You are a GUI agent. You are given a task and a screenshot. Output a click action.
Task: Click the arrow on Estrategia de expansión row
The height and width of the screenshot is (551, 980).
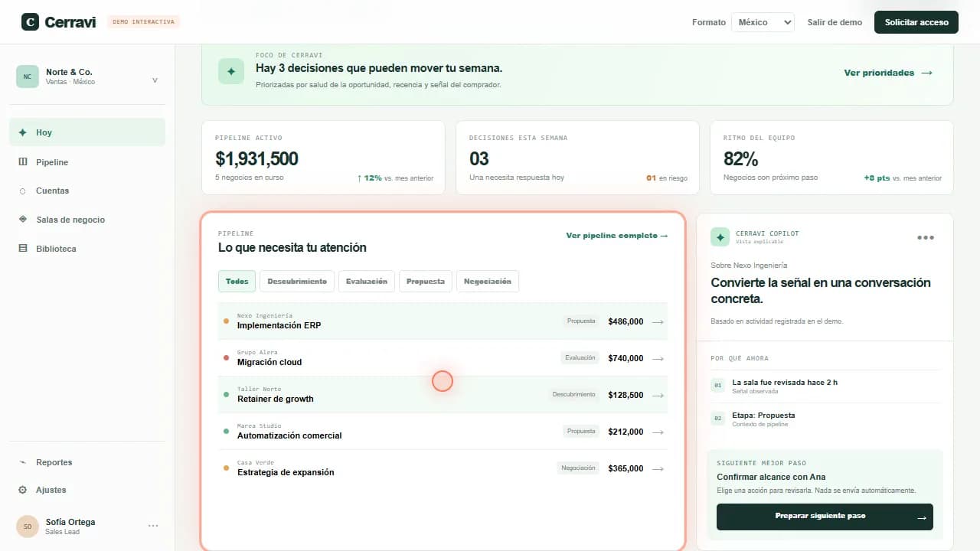pyautogui.click(x=658, y=469)
